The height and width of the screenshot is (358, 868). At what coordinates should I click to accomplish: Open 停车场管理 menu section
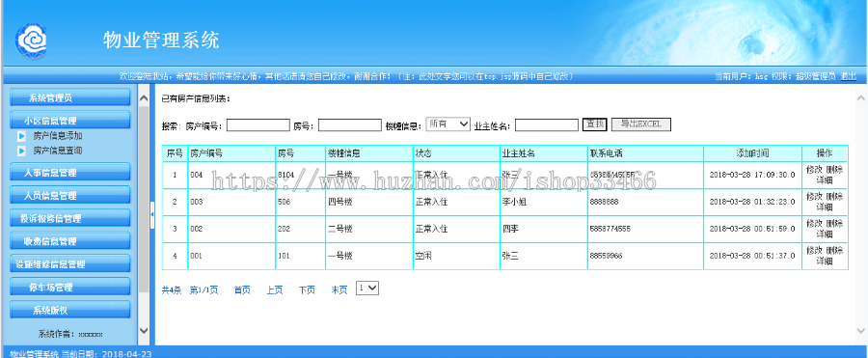tap(70, 287)
